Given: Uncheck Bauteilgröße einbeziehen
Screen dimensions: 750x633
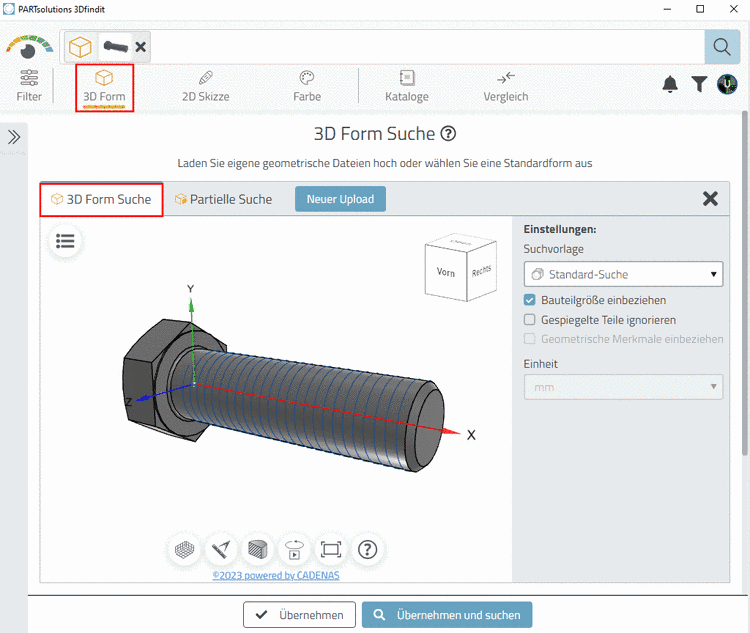Looking at the screenshot, I should pos(529,300).
